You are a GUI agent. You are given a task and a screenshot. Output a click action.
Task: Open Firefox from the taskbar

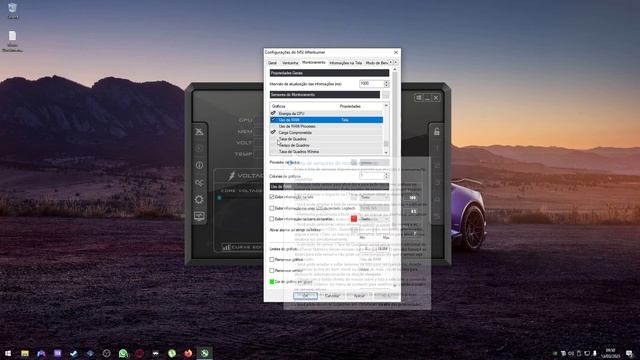click(188, 353)
